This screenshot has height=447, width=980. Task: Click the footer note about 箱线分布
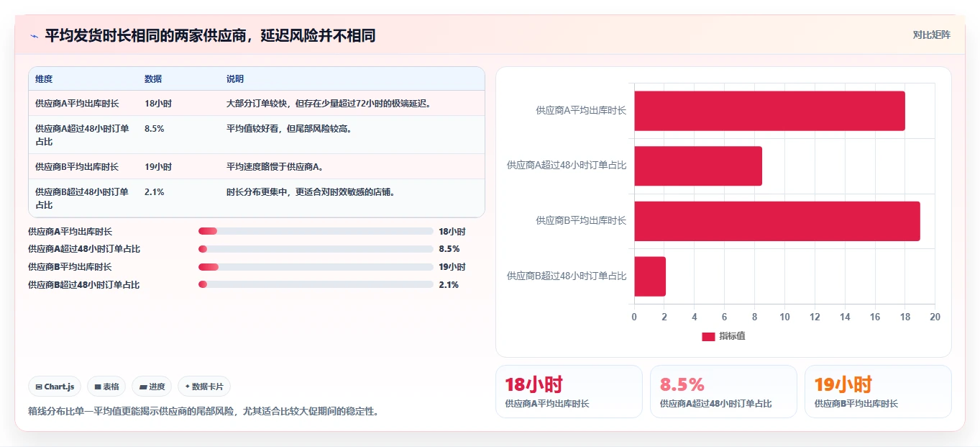(203, 412)
